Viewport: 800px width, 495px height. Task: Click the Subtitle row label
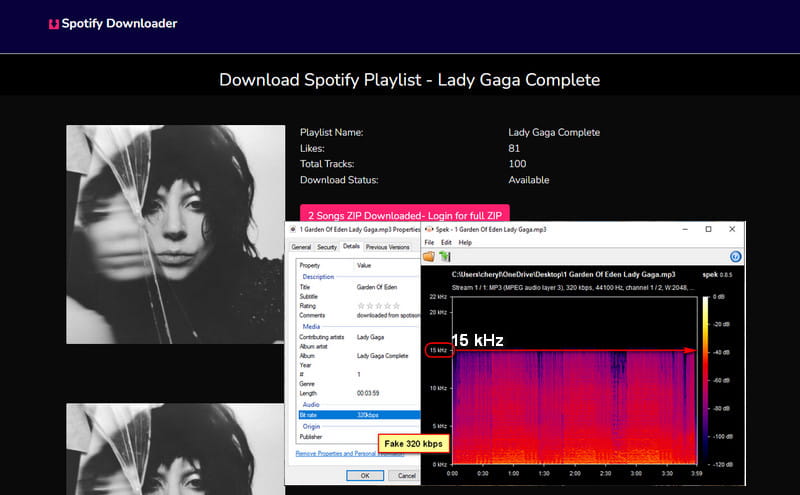[309, 296]
